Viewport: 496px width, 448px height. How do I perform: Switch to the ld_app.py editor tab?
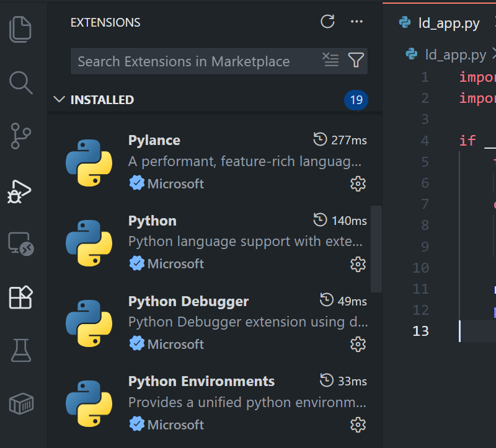click(x=448, y=21)
